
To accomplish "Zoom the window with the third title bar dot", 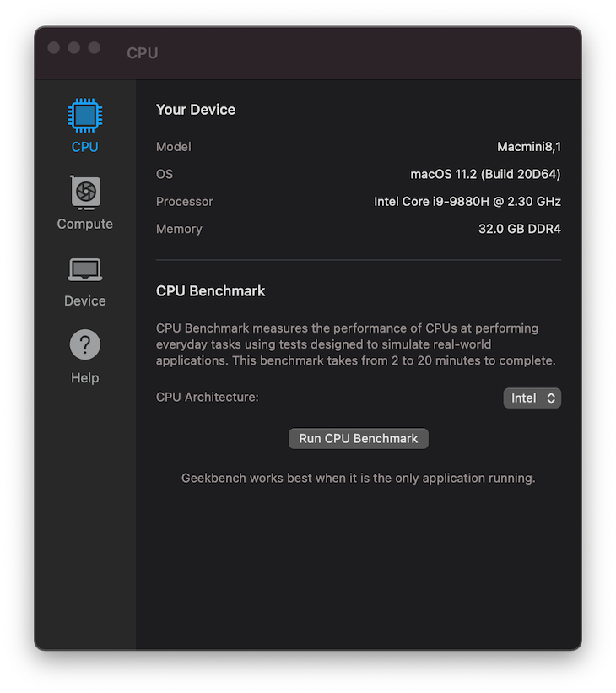I will pos(95,48).
